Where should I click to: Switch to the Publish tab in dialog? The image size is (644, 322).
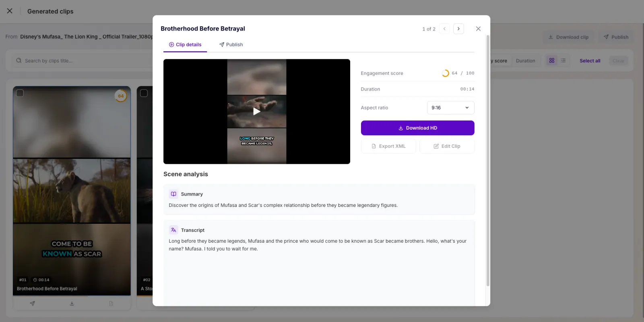(x=231, y=45)
